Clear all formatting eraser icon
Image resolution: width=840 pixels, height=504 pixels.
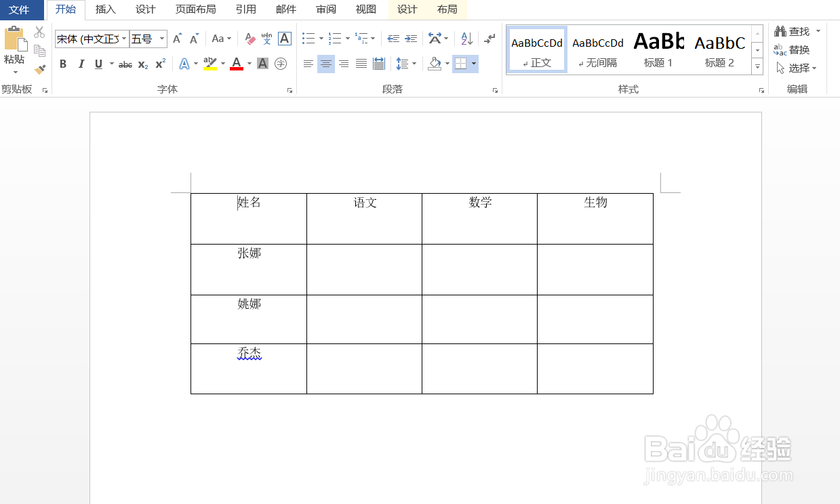[x=250, y=39]
